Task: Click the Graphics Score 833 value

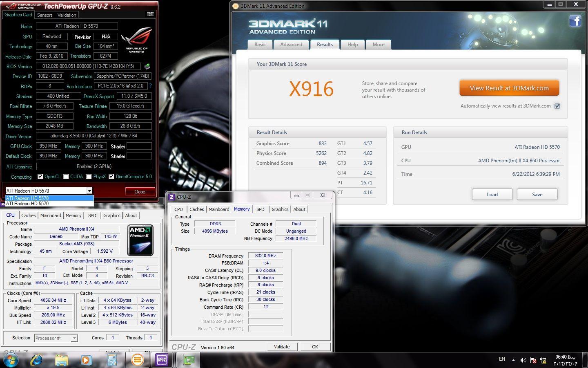Action: point(323,144)
